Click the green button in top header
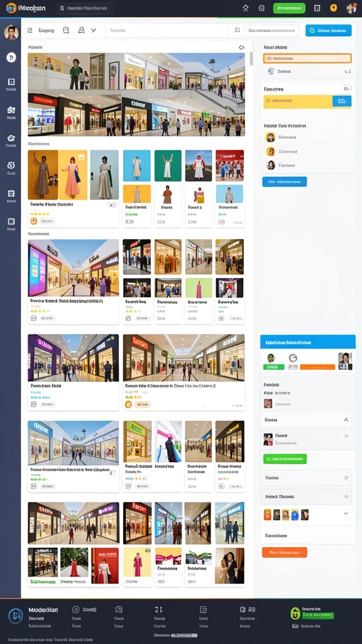The width and height of the screenshot is (362, 644). tap(289, 8)
